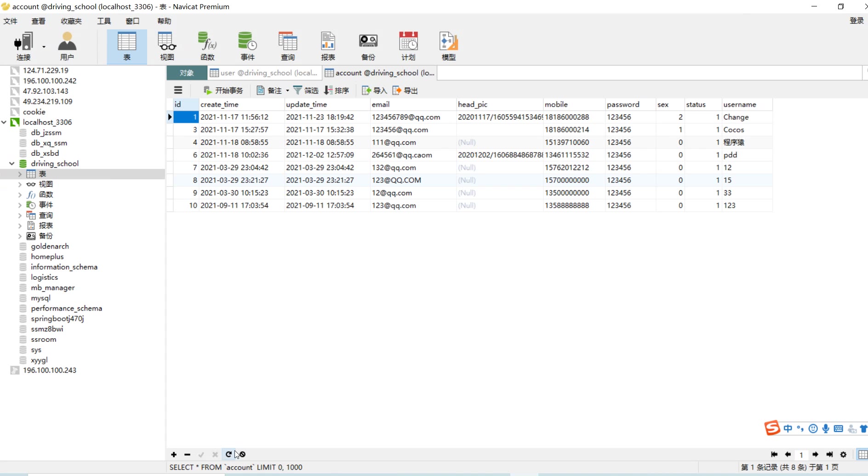
Task: Click the username column header
Action: coord(747,104)
